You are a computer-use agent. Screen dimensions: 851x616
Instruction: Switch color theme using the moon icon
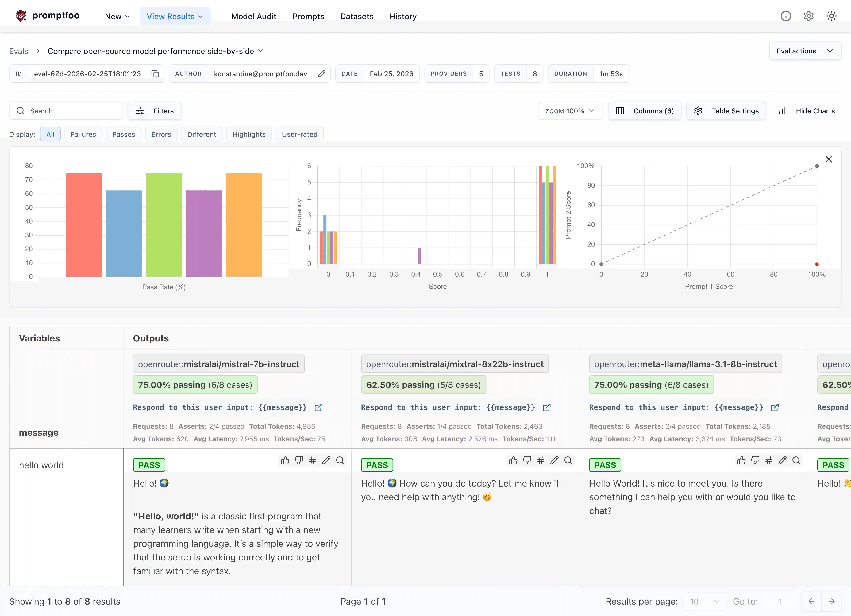pyautogui.click(x=831, y=16)
